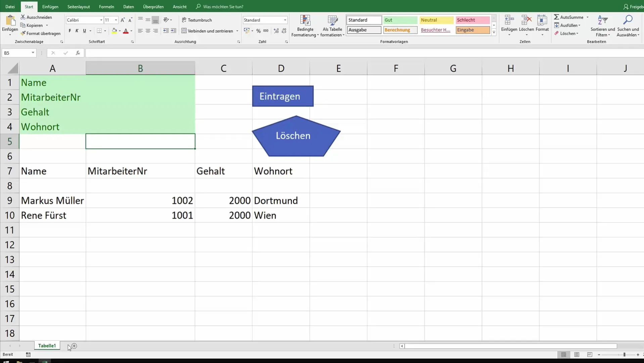Align text right
Screen dimensions: 644x363
(155, 31)
